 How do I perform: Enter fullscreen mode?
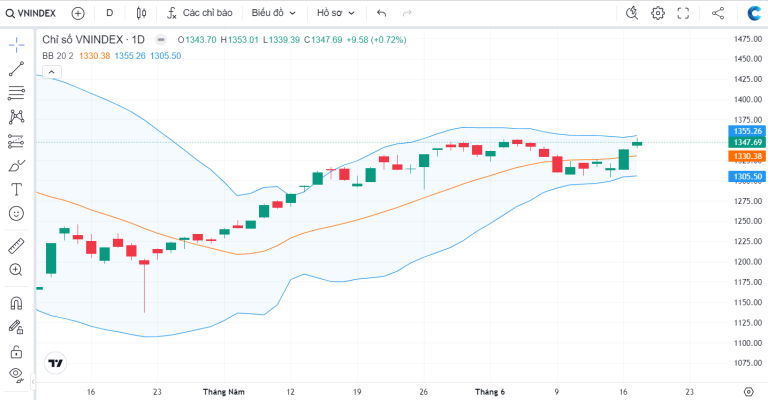[x=683, y=13]
